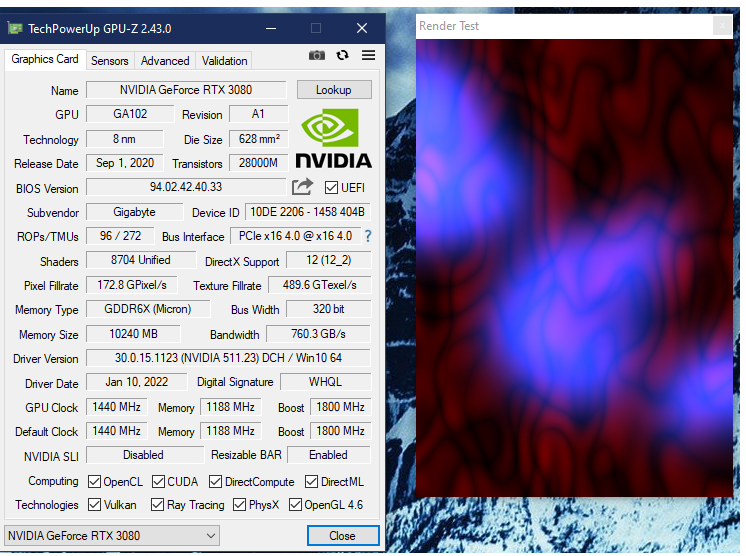
Task: Click the Memory Type value GDDR6X (Micron)
Action: pos(148,309)
